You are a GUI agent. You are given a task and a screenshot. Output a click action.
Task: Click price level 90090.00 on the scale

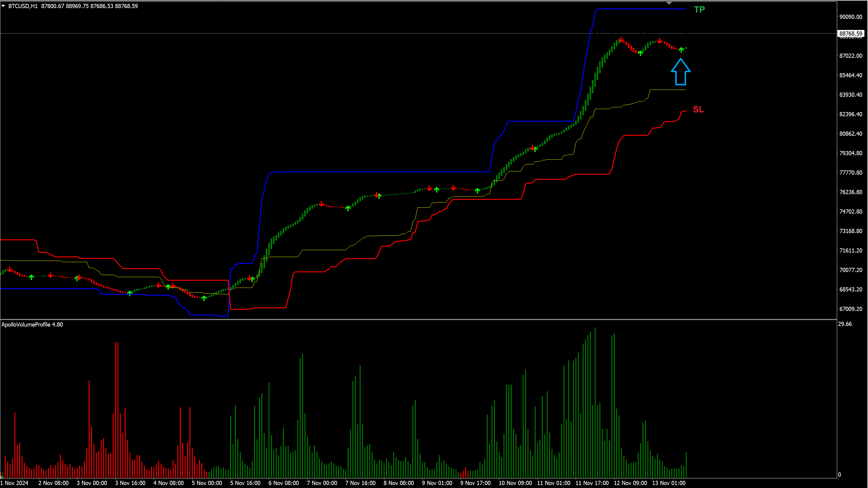point(851,17)
